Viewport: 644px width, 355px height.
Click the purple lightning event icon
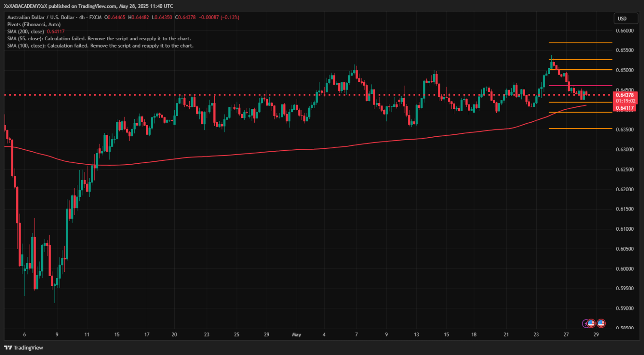click(585, 323)
